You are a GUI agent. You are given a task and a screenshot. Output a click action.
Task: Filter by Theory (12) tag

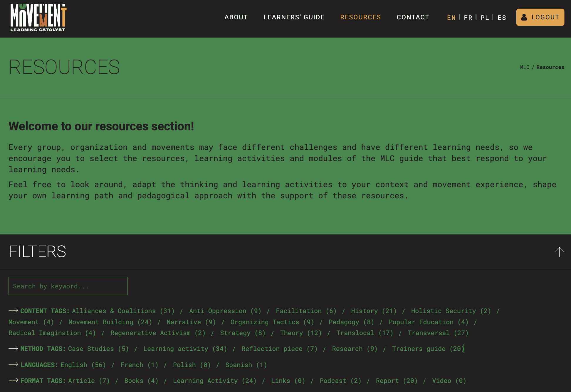click(301, 333)
